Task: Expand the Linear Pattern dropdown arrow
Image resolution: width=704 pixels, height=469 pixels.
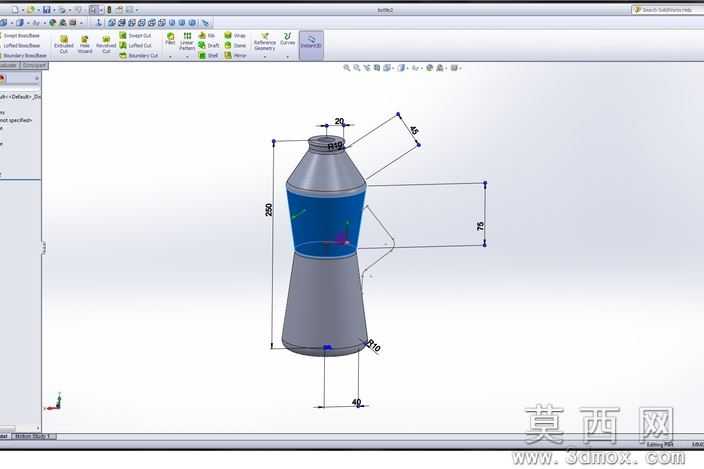Action: (x=187, y=57)
